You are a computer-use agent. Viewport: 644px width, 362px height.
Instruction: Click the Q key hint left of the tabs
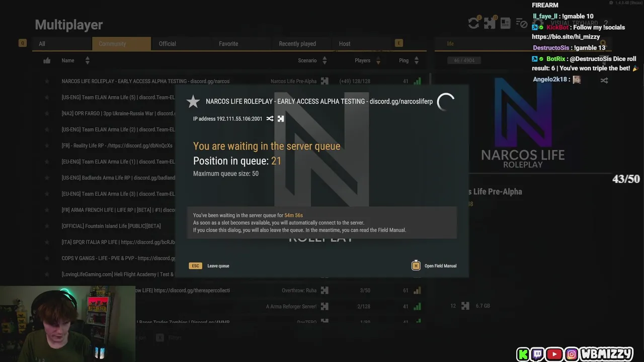22,43
